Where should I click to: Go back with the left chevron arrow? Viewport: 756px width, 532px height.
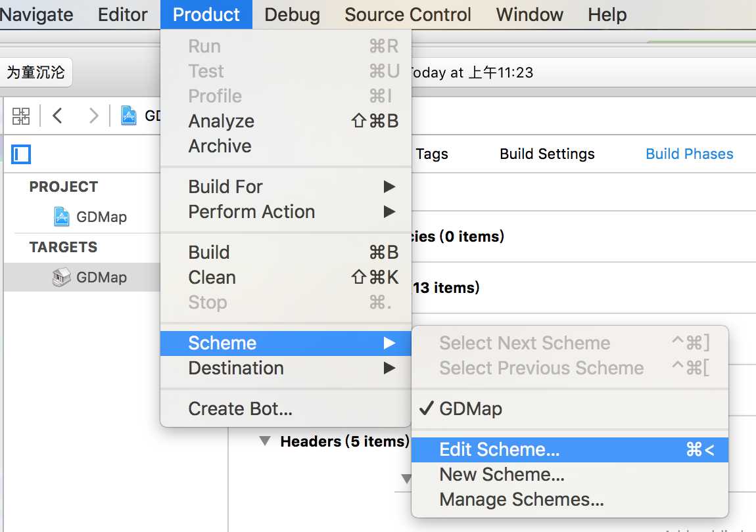point(57,116)
